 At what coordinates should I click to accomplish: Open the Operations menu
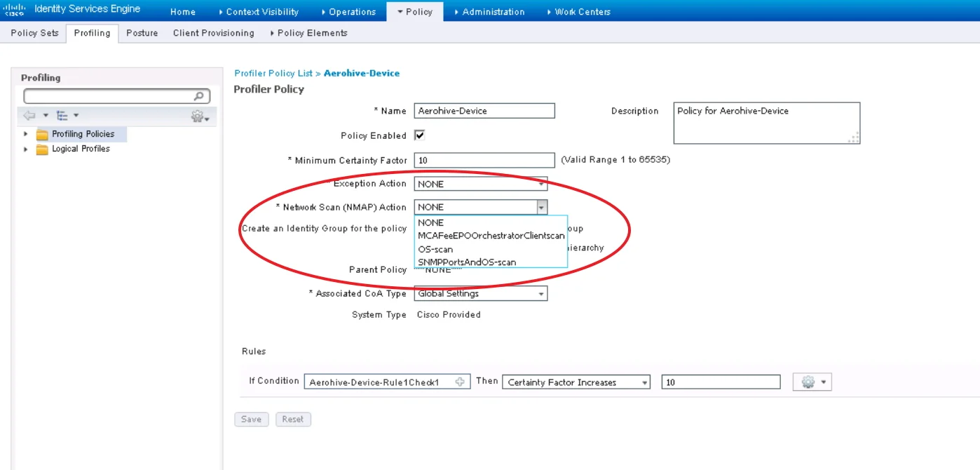(348, 12)
